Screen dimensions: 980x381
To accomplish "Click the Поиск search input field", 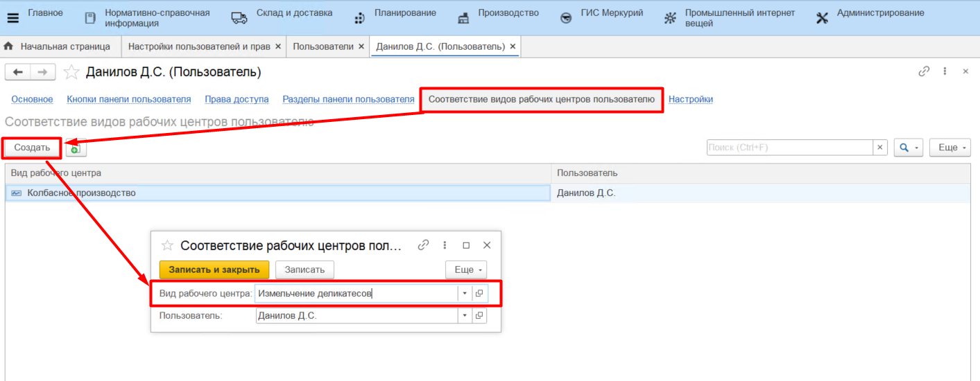I will (789, 148).
